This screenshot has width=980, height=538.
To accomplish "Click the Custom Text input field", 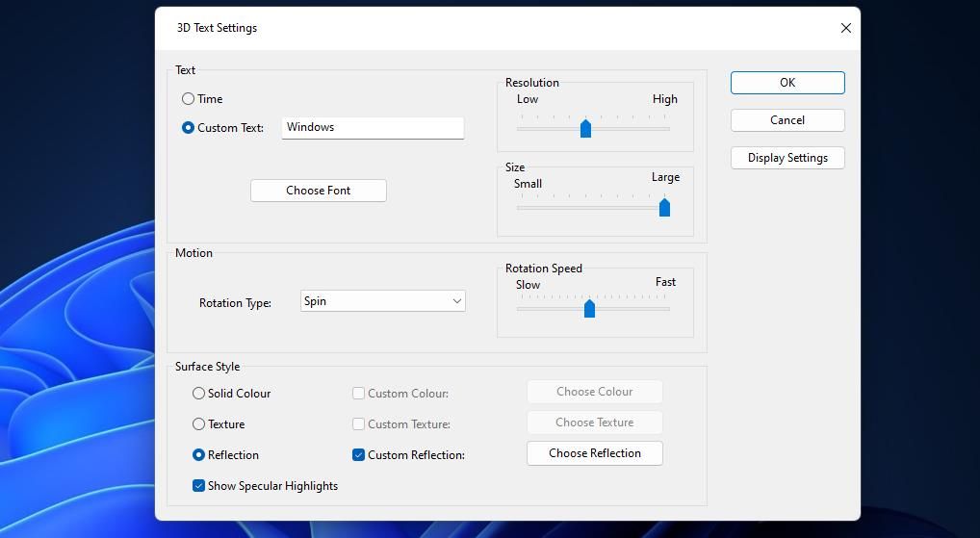I will point(373,127).
